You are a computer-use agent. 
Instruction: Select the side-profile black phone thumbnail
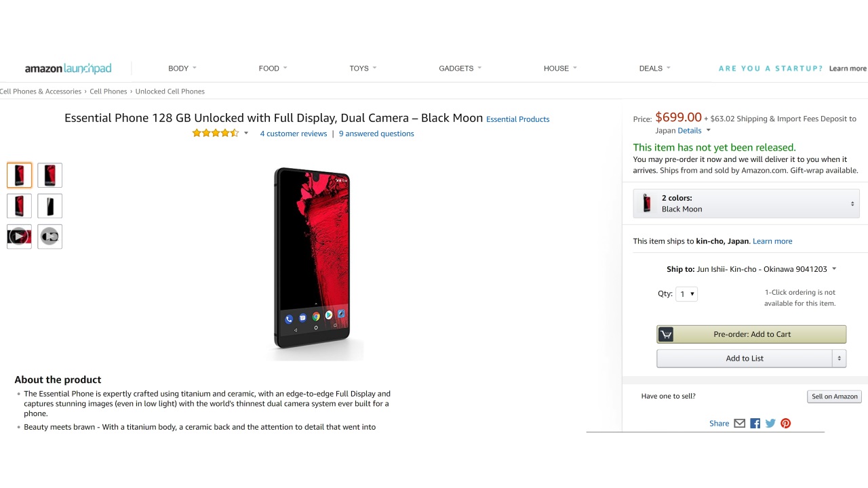(x=50, y=206)
